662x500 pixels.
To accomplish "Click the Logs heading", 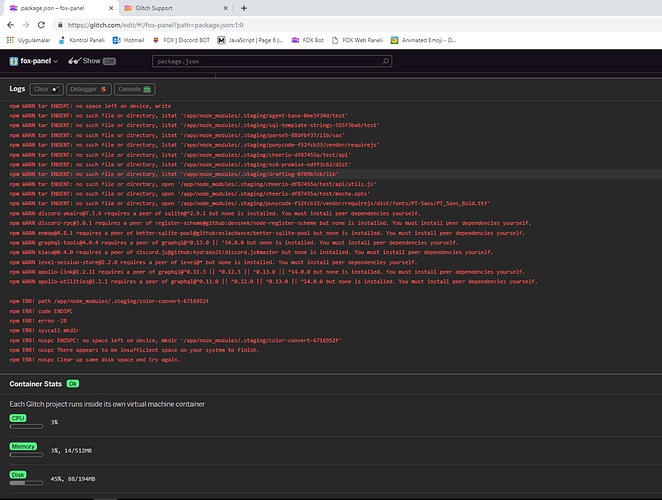I will [x=17, y=89].
